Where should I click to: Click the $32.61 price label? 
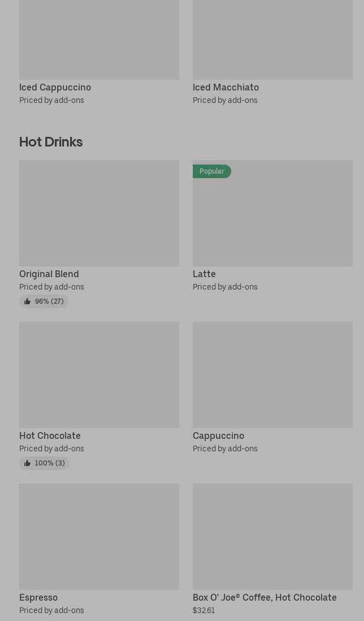203,610
